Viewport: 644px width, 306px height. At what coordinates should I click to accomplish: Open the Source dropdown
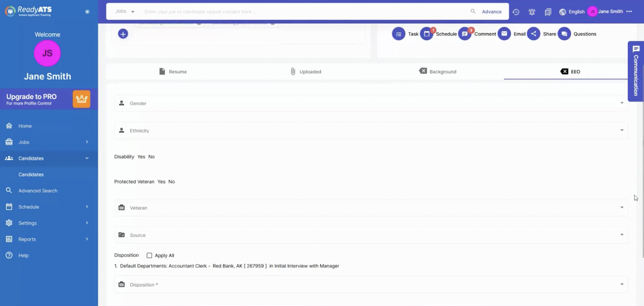371,235
